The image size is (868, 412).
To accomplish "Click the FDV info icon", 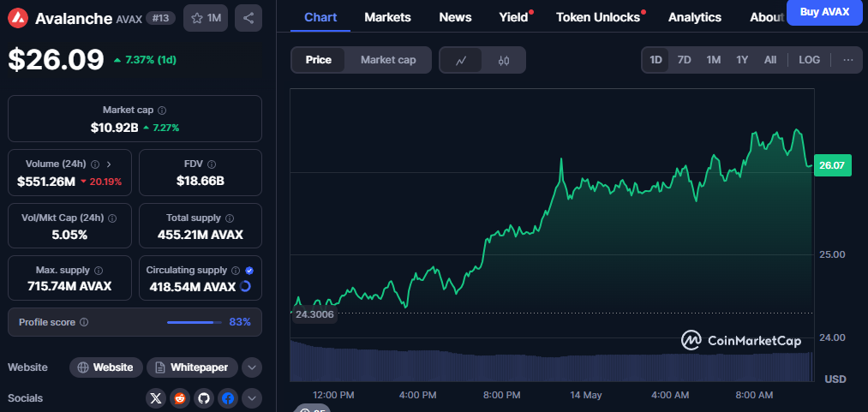I will click(x=212, y=164).
